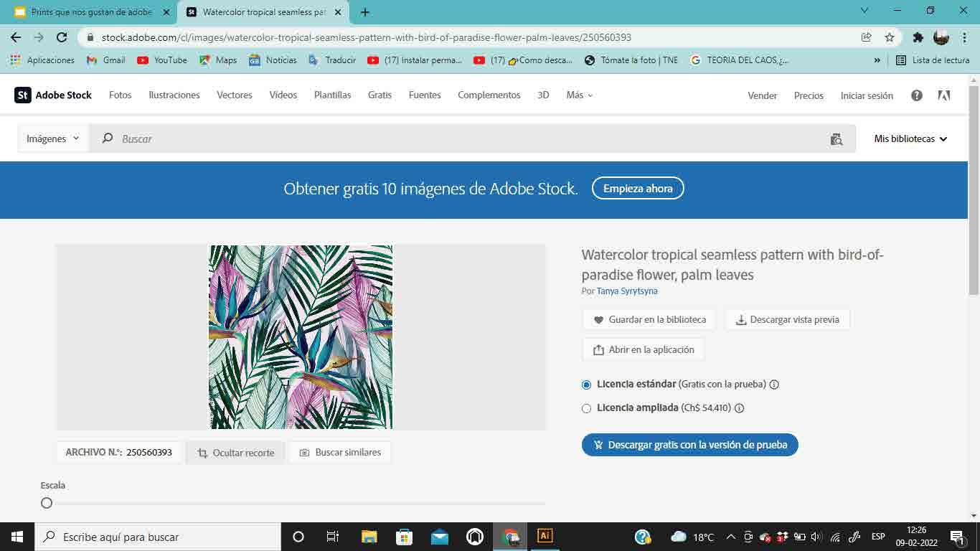Go back to the previous page

tap(16, 37)
